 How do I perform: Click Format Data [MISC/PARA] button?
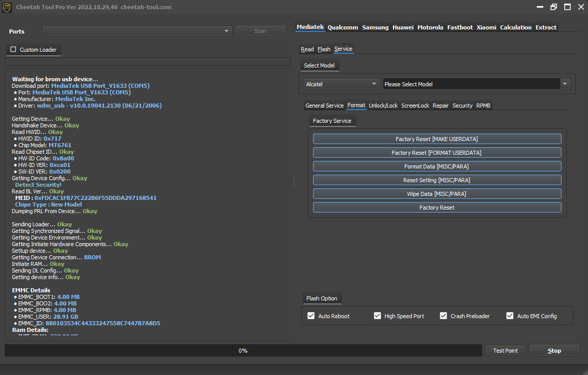[x=437, y=166]
